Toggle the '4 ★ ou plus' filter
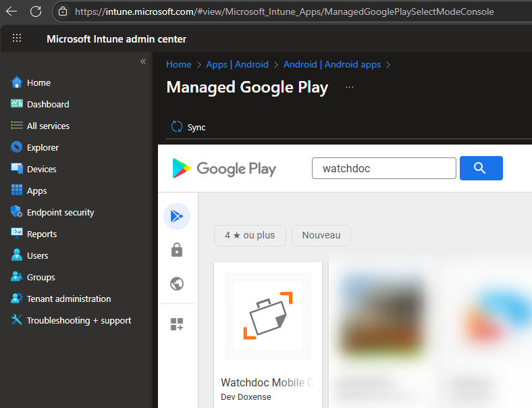Image resolution: width=532 pixels, height=408 pixels. tap(250, 235)
